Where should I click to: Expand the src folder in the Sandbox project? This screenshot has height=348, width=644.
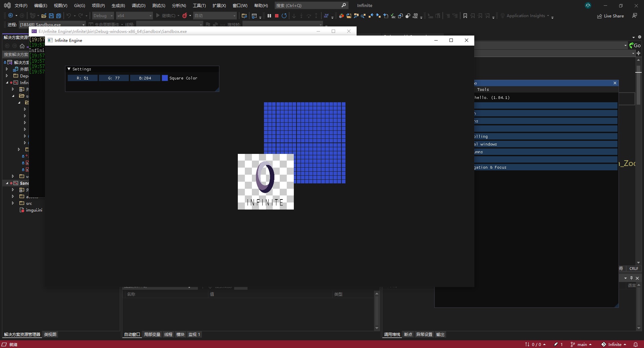13,203
